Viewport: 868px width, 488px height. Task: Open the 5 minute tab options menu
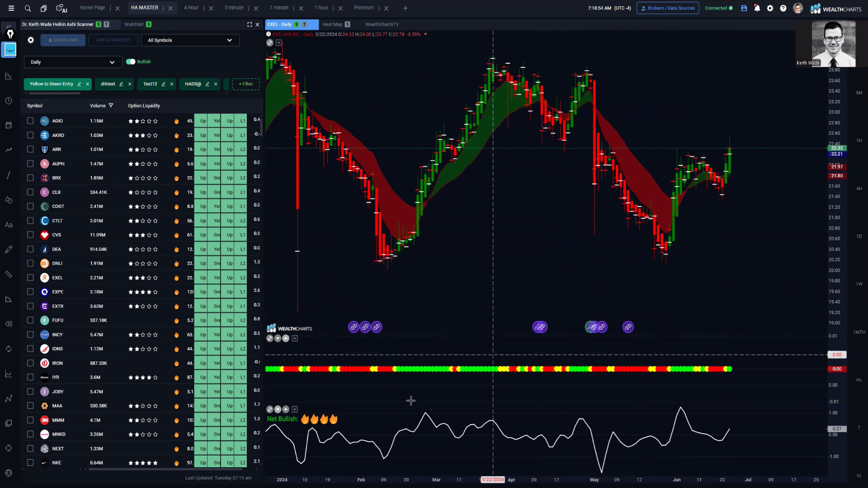coord(249,8)
